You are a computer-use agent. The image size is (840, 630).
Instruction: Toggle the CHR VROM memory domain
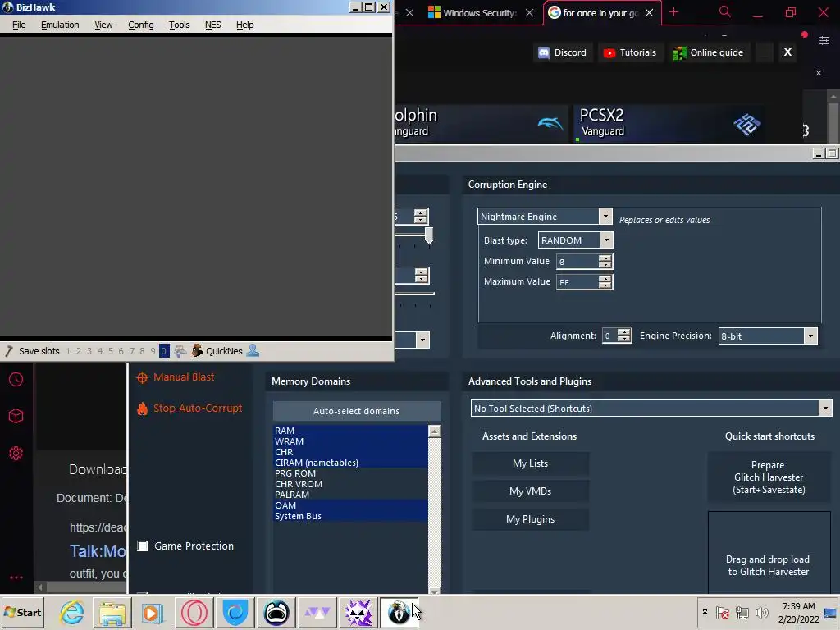click(350, 484)
